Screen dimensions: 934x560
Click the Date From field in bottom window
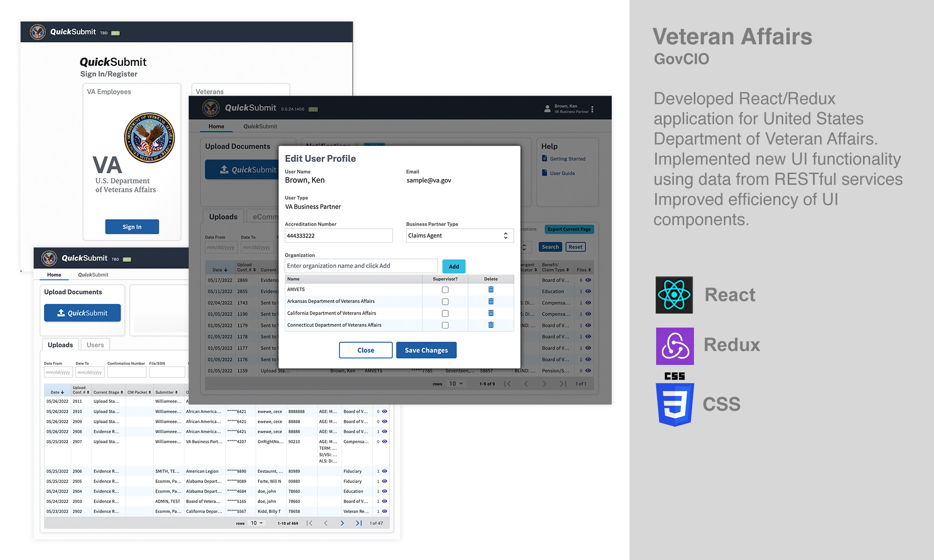58,372
